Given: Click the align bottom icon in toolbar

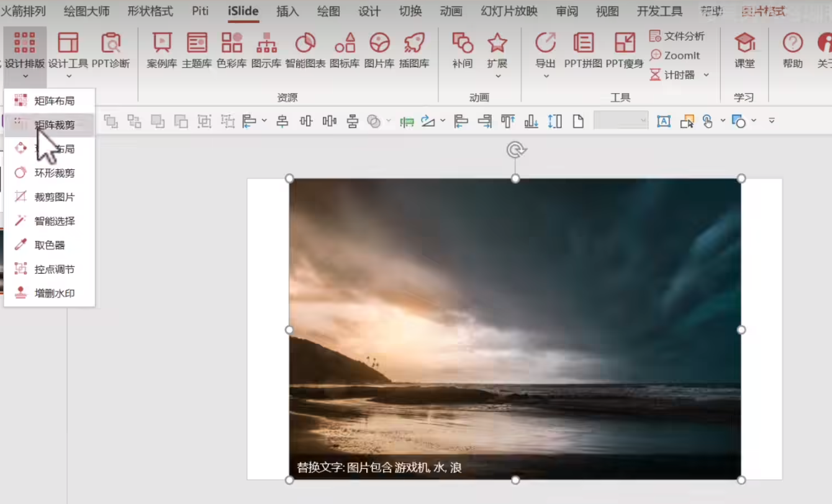Looking at the screenshot, I should [531, 122].
